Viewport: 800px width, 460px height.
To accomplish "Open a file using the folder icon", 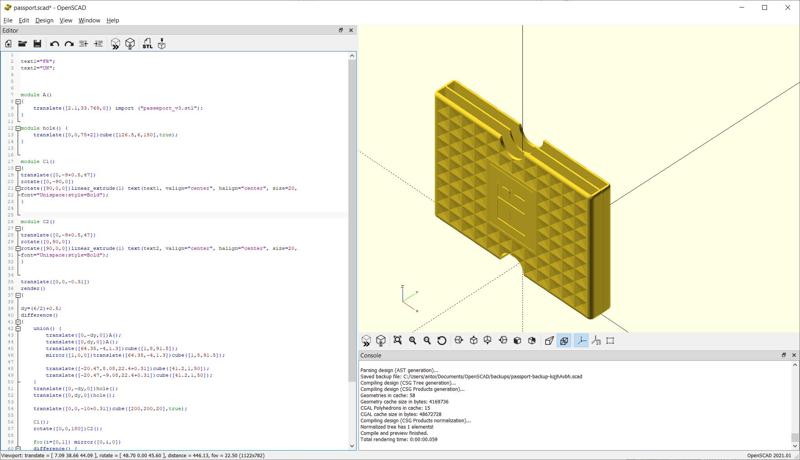I will pyautogui.click(x=22, y=44).
